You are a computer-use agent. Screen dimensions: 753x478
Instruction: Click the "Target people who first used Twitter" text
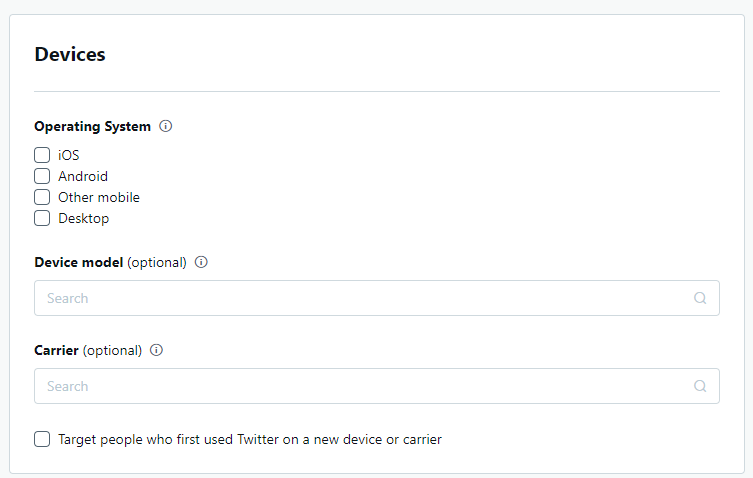click(x=168, y=440)
